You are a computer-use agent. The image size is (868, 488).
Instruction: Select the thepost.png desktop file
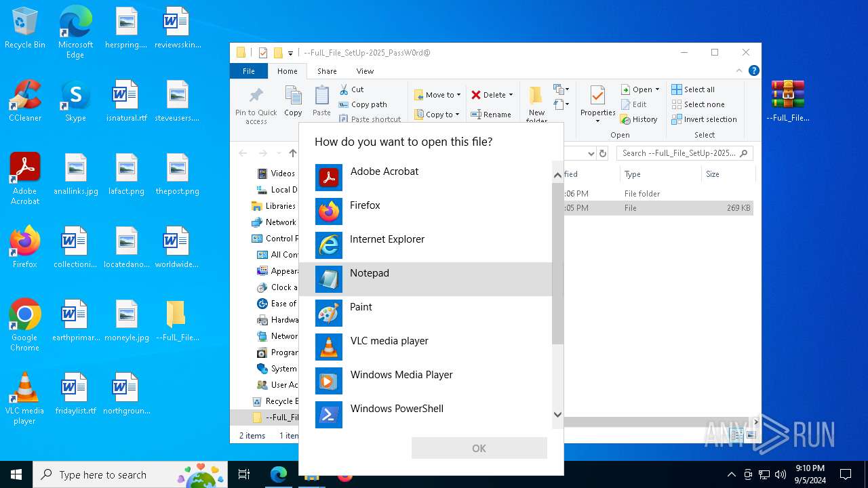[x=177, y=174]
